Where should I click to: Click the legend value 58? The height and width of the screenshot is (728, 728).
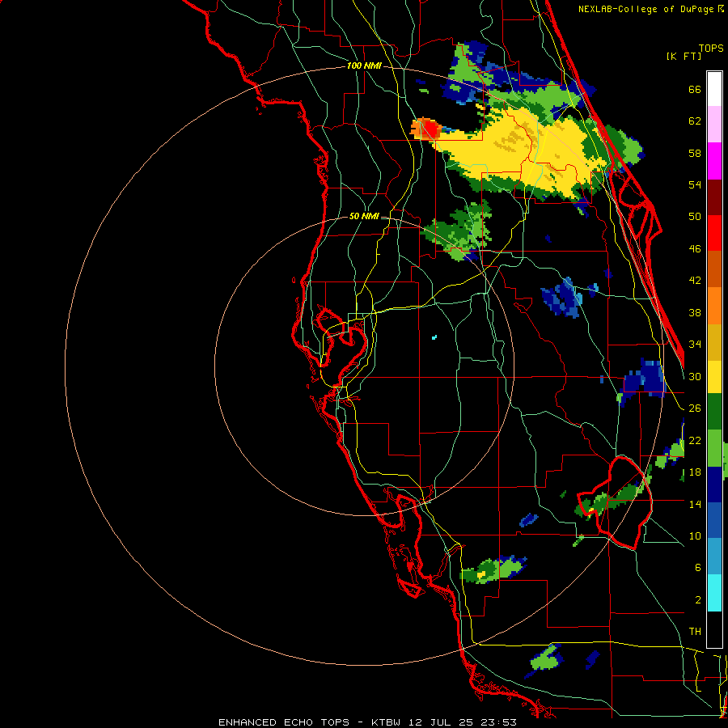click(x=695, y=153)
